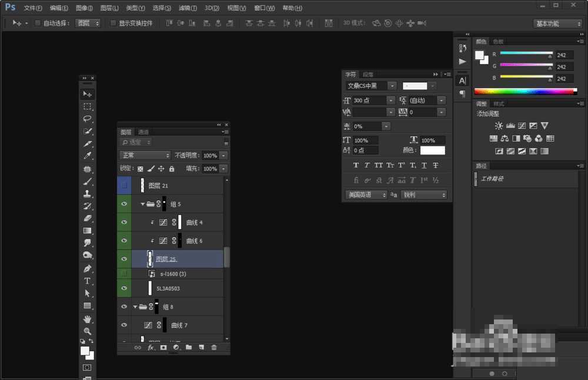Viewport: 588px width, 380px height.
Task: Open the 正常 blend mode dropdown
Action: pos(145,156)
